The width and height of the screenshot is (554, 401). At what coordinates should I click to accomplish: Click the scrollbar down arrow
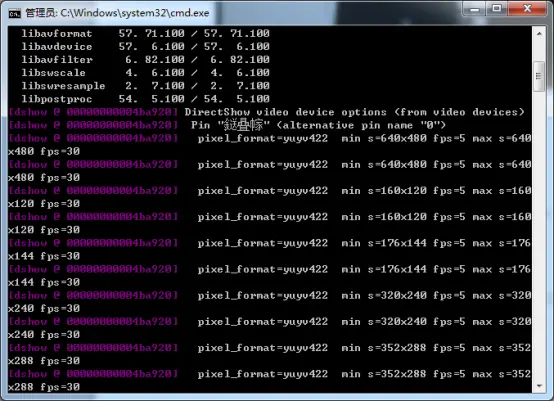539,386
